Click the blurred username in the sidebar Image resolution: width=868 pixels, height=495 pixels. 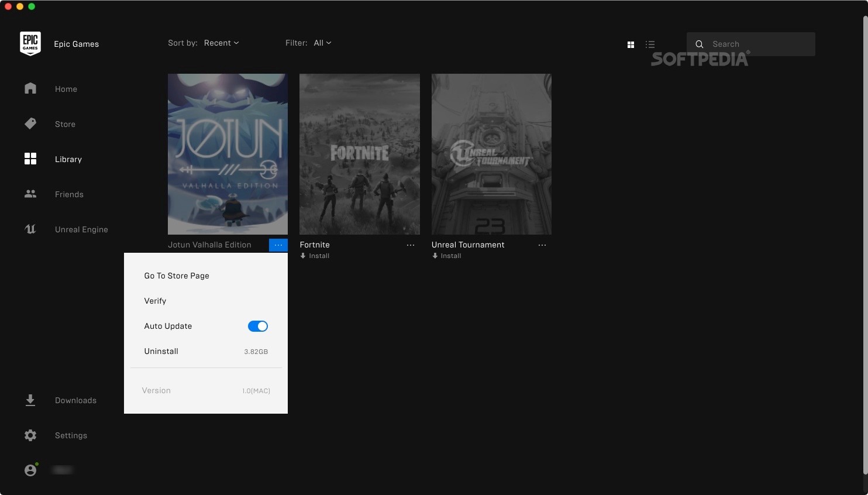click(63, 470)
